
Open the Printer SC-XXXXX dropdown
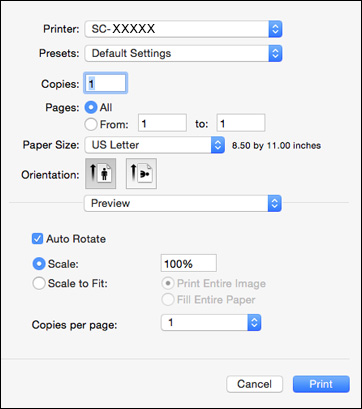coord(183,29)
